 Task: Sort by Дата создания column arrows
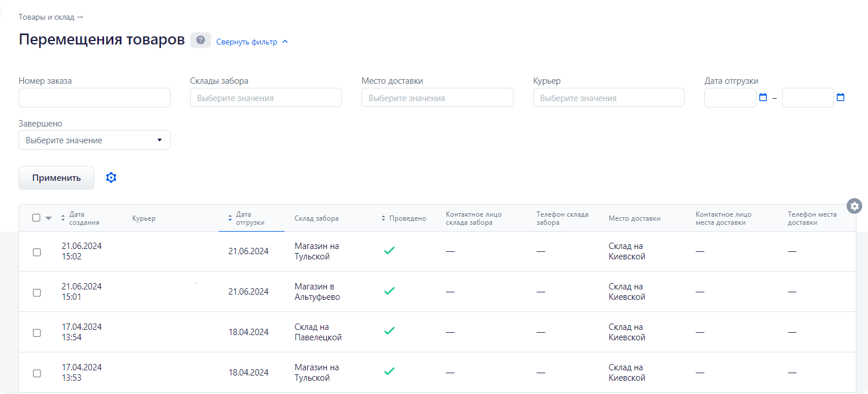(63, 218)
